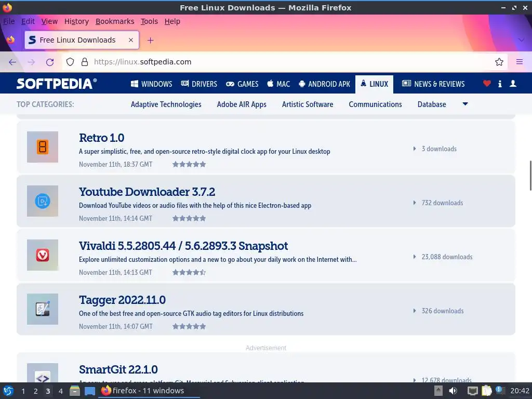Go to the Mac section
This screenshot has width=532, height=399.
[x=278, y=84]
